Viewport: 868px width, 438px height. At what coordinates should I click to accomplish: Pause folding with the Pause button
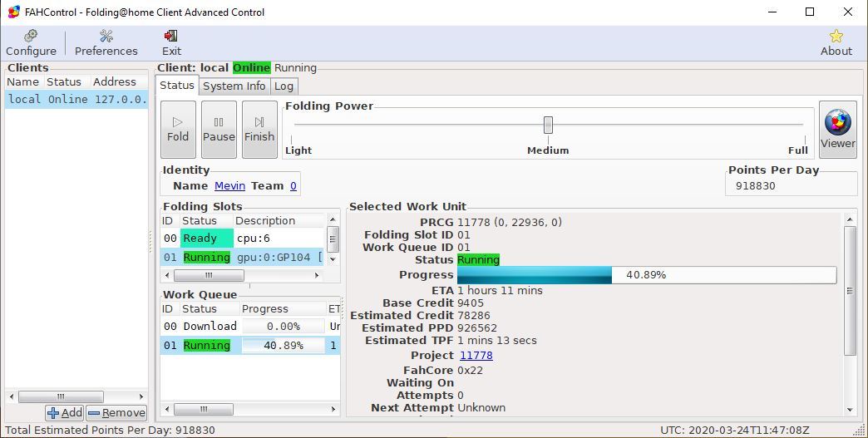[x=219, y=130]
